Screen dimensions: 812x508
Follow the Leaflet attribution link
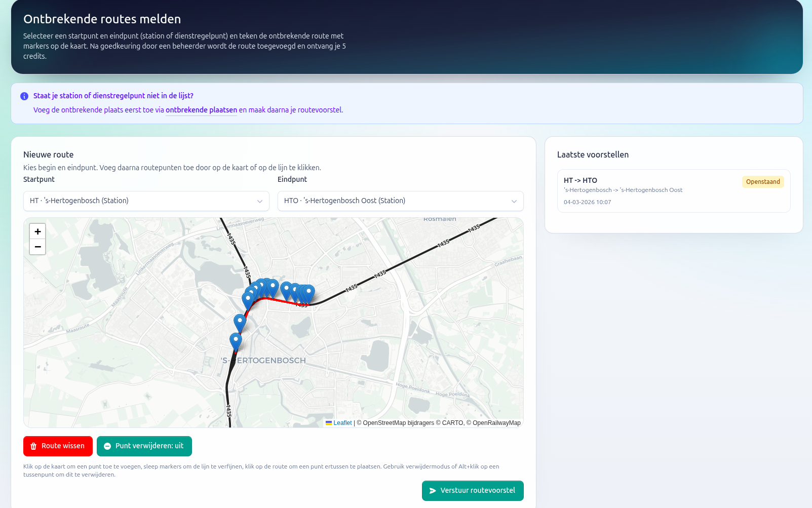342,423
